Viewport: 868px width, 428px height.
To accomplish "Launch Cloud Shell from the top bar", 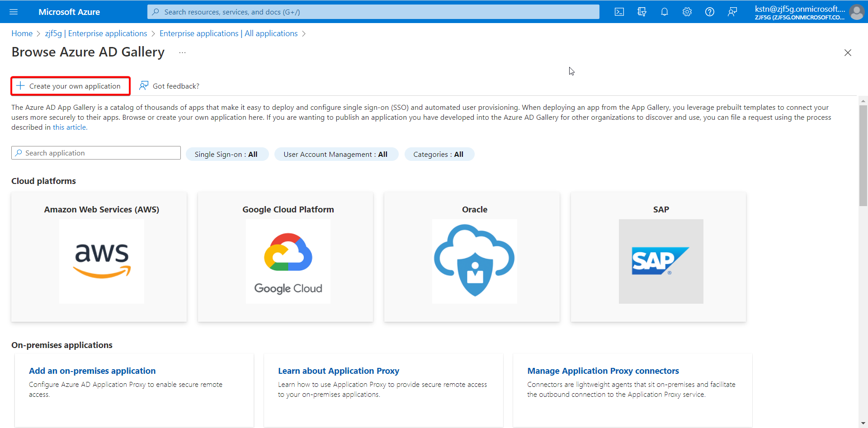I will tap(619, 12).
